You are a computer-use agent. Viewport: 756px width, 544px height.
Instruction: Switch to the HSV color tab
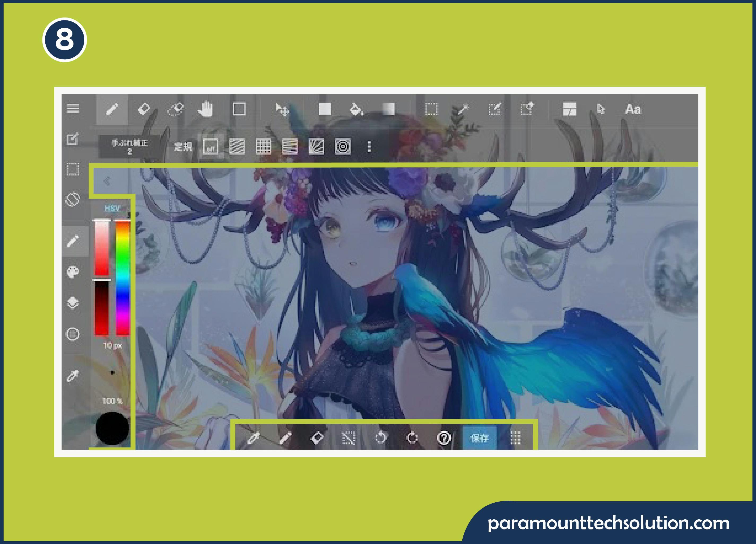coord(112,209)
